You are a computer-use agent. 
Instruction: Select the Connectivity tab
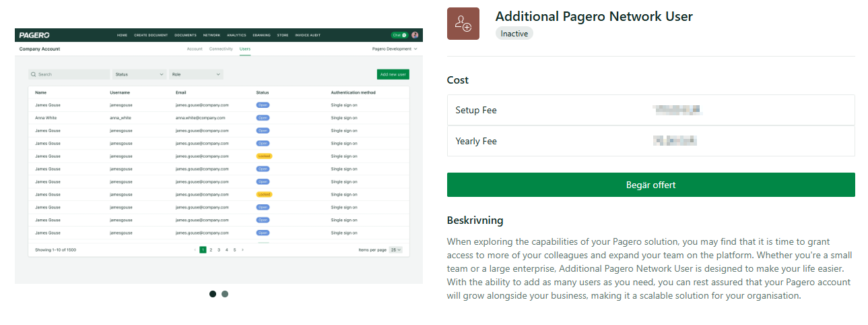coord(221,49)
